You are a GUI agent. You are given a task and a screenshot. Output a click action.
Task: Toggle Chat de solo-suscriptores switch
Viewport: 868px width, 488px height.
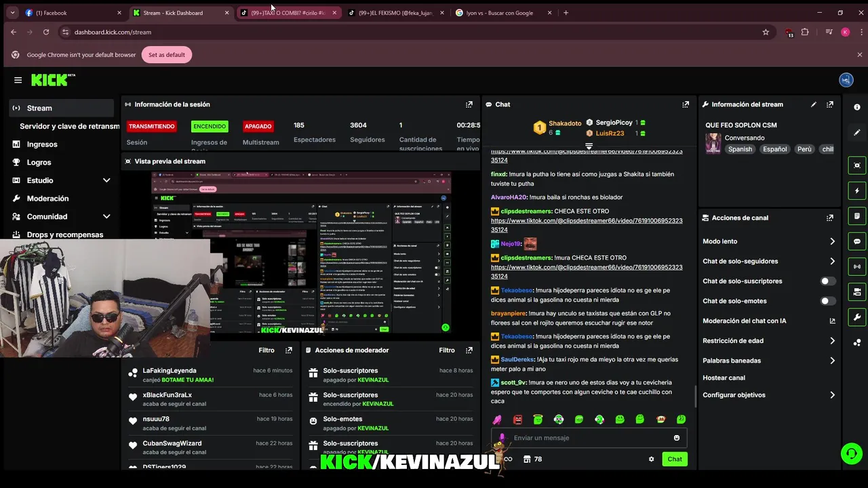828,281
